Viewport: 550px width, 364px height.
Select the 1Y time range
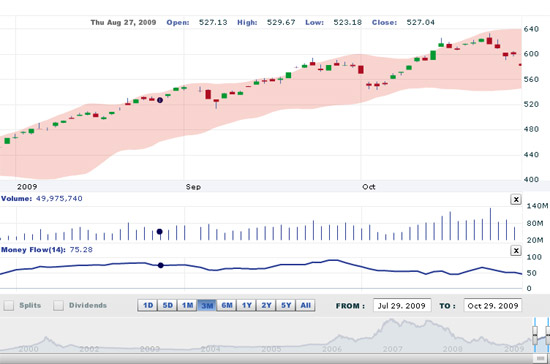coord(246,305)
